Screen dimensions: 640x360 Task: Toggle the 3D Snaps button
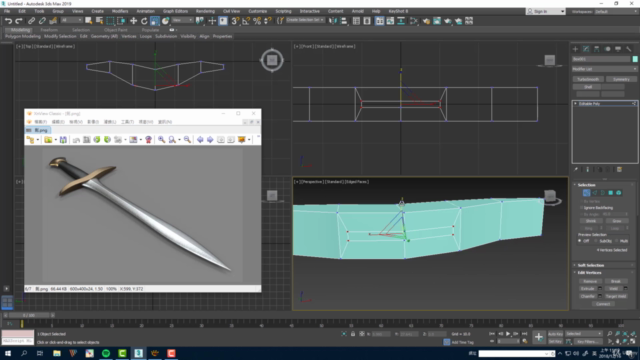pyautogui.click(x=235, y=21)
